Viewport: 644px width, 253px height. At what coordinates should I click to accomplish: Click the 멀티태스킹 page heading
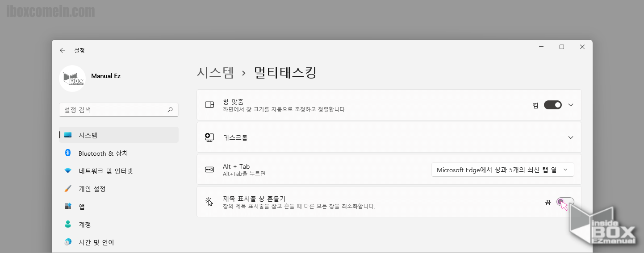coord(285,73)
